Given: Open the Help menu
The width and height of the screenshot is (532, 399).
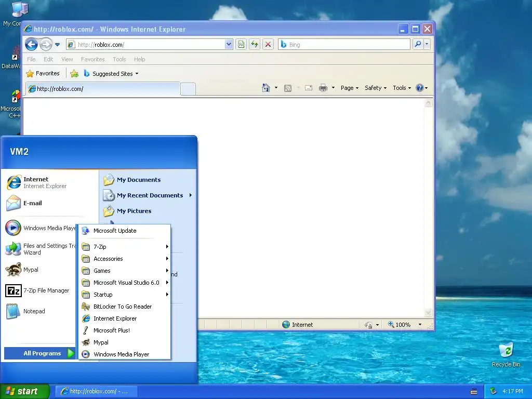Looking at the screenshot, I should click(x=139, y=59).
